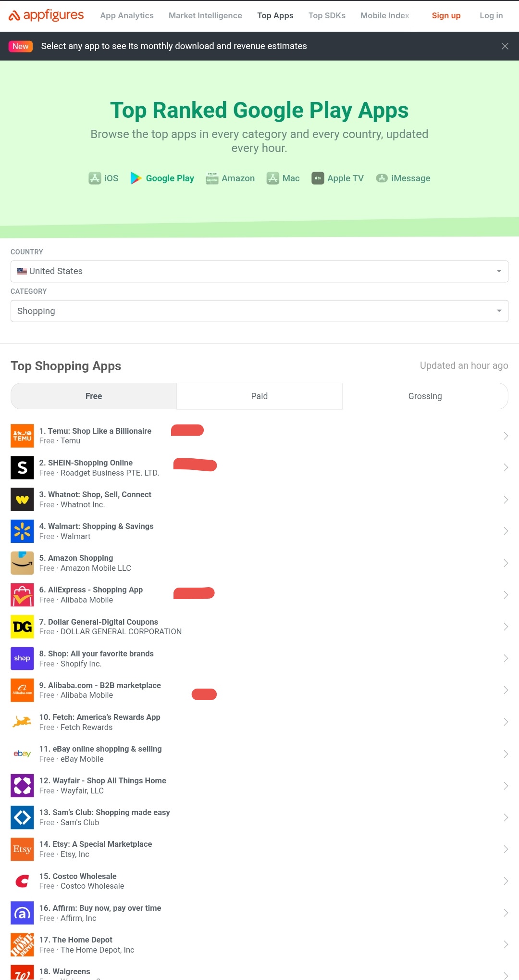The width and height of the screenshot is (519, 980).
Task: Select the Amazon store icon
Action: tap(212, 178)
